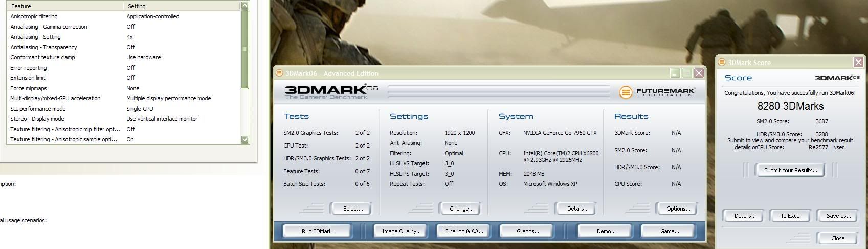Select the Anisotropic filtering row
This screenshot has height=249, width=868.
click(123, 16)
